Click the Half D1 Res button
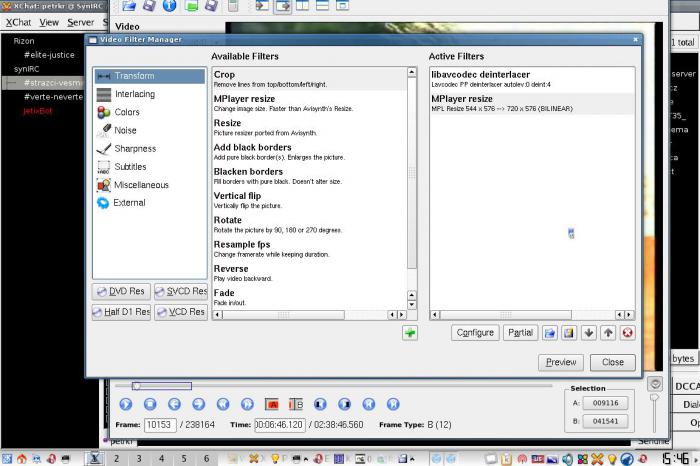The width and height of the screenshot is (700, 466). pyautogui.click(x=121, y=312)
